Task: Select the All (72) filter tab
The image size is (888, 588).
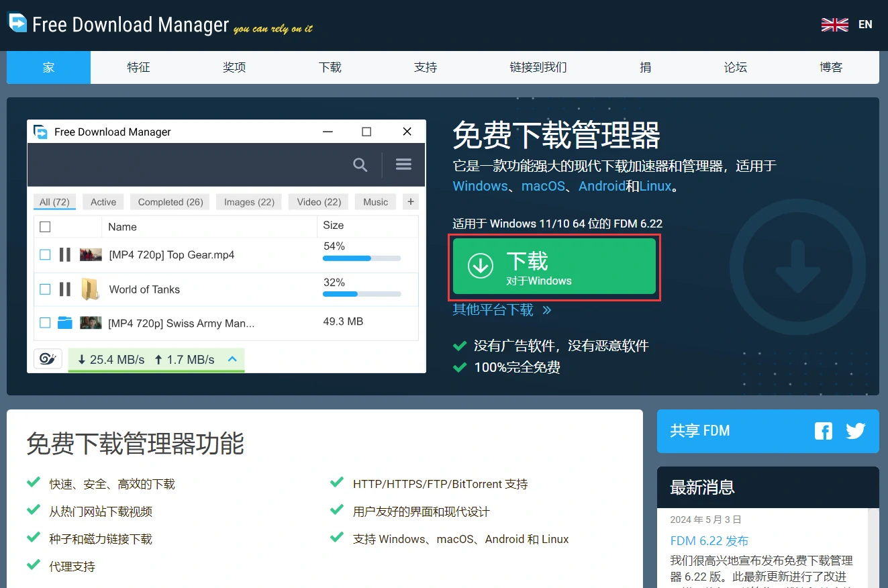Action: click(x=54, y=202)
